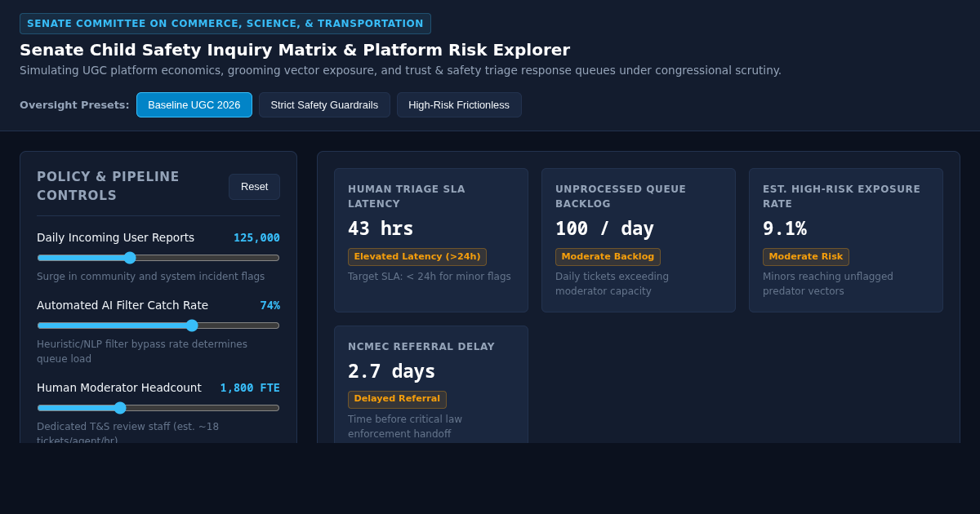Adjust the Human Moderator Headcount slider
980x514 pixels.
tap(158, 408)
